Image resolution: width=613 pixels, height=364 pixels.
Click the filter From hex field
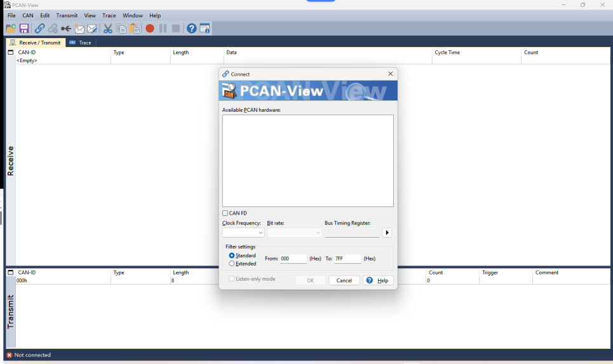293,259
